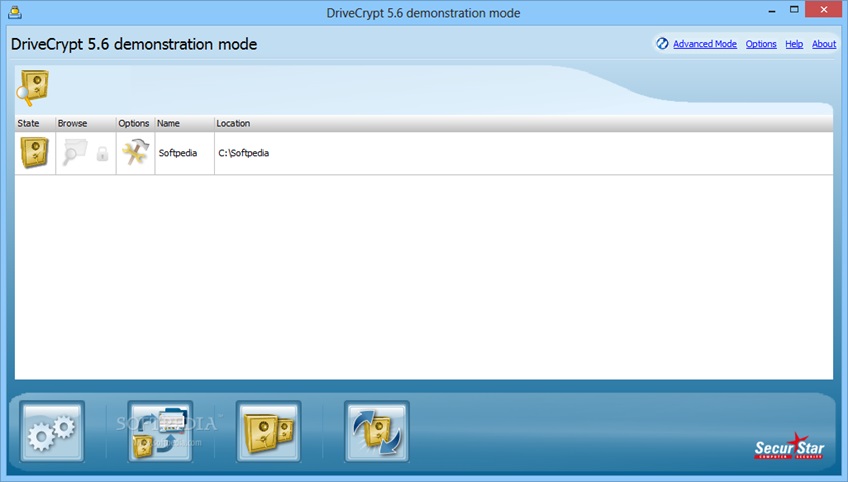The height and width of the screenshot is (482, 848).
Task: Select the C:\Softpedia location cell
Action: pos(524,153)
